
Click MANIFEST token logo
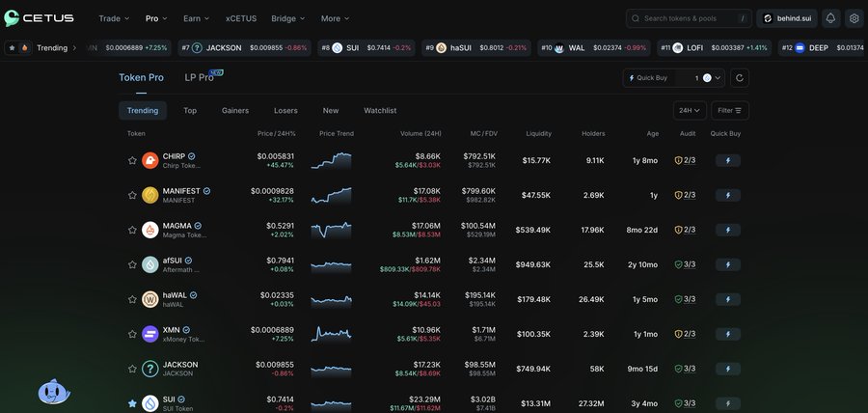[x=150, y=196]
